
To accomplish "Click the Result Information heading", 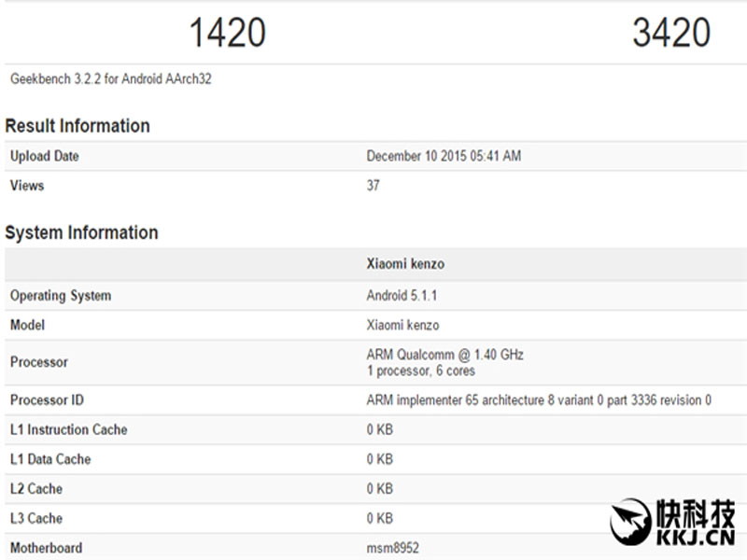I will pos(78,126).
